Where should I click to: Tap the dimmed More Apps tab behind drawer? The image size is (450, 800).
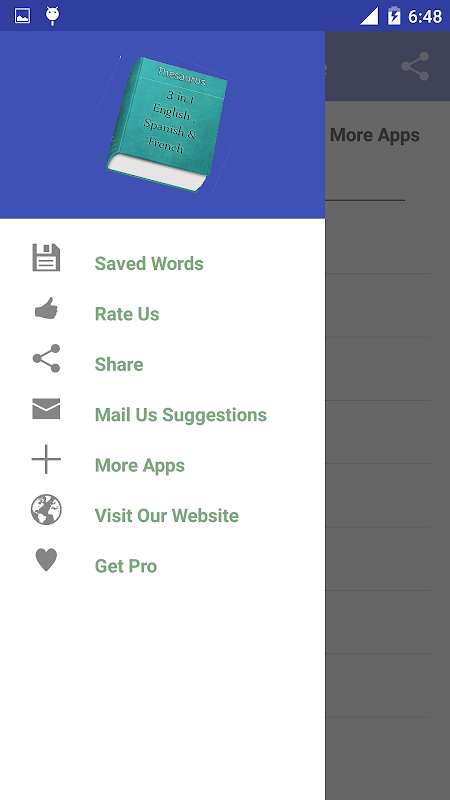click(x=375, y=135)
